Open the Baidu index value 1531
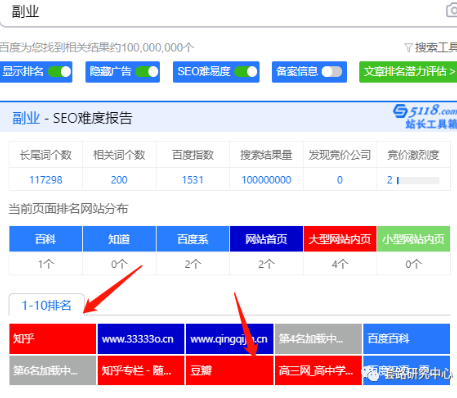Screen dimensions: 457x398 coord(192,180)
